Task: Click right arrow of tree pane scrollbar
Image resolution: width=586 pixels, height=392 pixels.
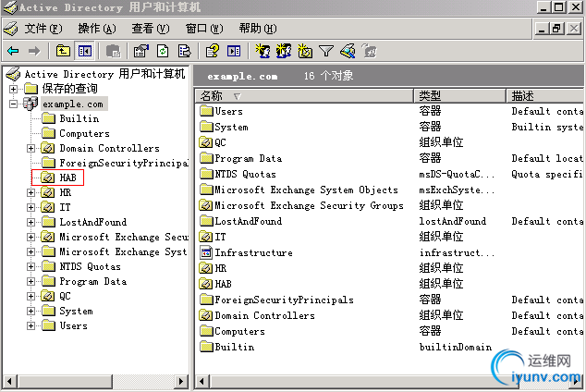Action: pos(182,382)
